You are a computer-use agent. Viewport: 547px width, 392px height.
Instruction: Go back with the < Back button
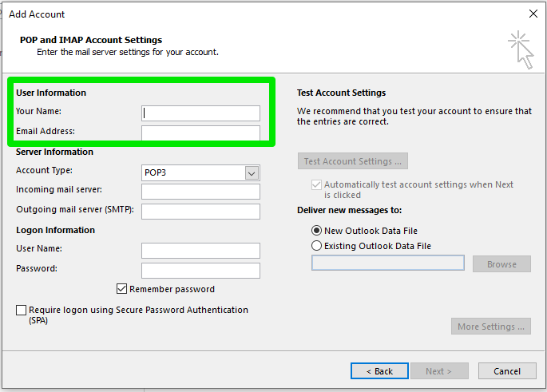(x=379, y=371)
